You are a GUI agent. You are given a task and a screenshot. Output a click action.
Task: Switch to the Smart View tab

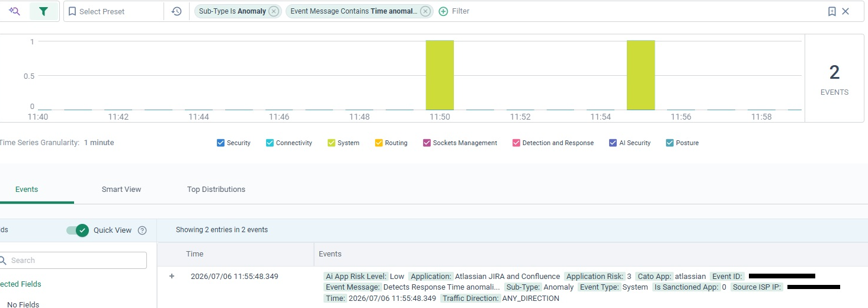click(121, 190)
